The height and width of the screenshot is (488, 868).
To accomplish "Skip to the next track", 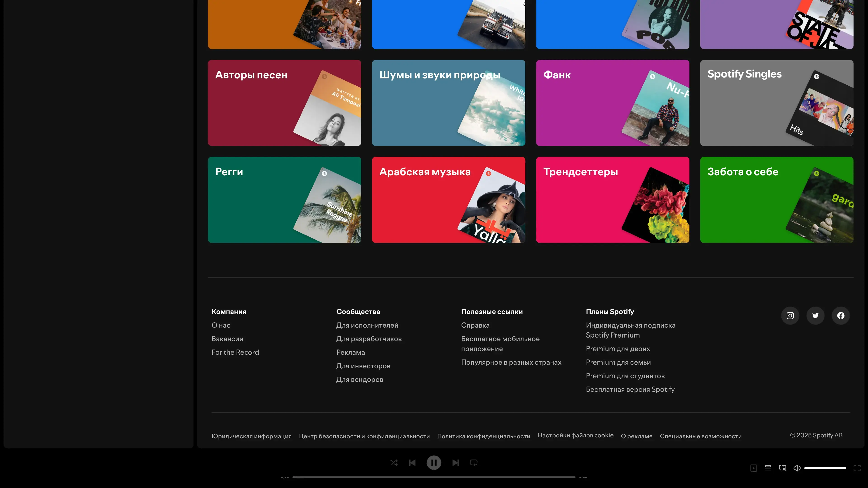I will (455, 463).
